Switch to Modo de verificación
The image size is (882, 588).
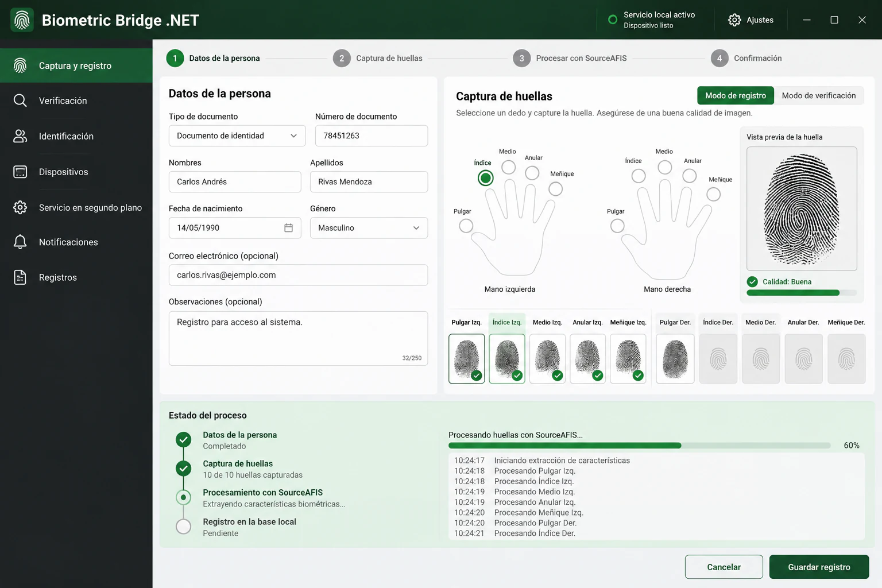pyautogui.click(x=819, y=95)
